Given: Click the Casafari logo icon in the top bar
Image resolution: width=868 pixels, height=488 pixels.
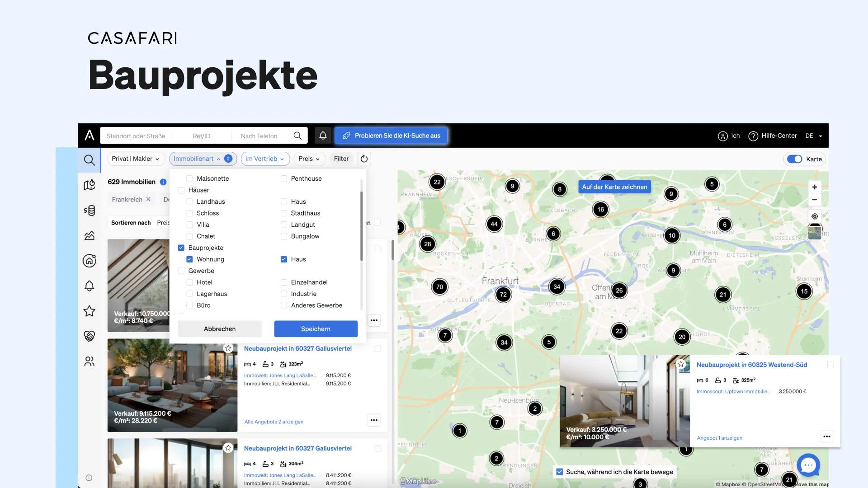Looking at the screenshot, I should 90,135.
